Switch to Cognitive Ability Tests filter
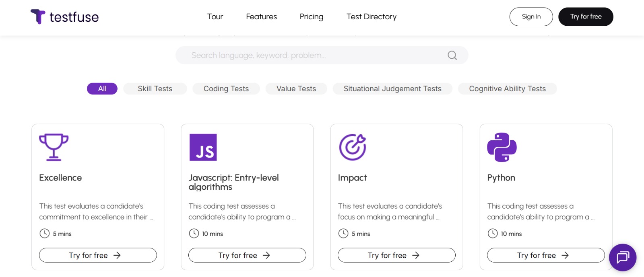 507,89
